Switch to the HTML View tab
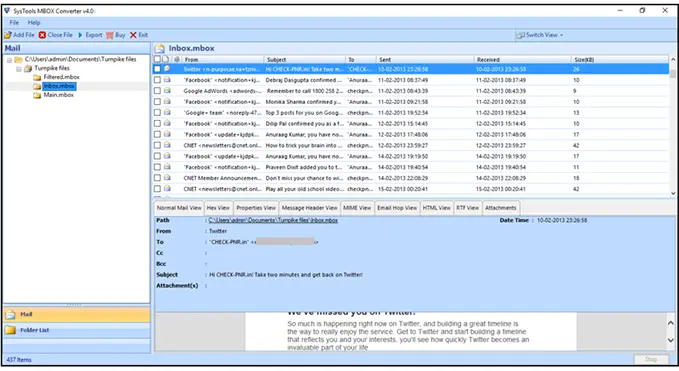Viewport: 679px width, 371px height. click(x=436, y=208)
